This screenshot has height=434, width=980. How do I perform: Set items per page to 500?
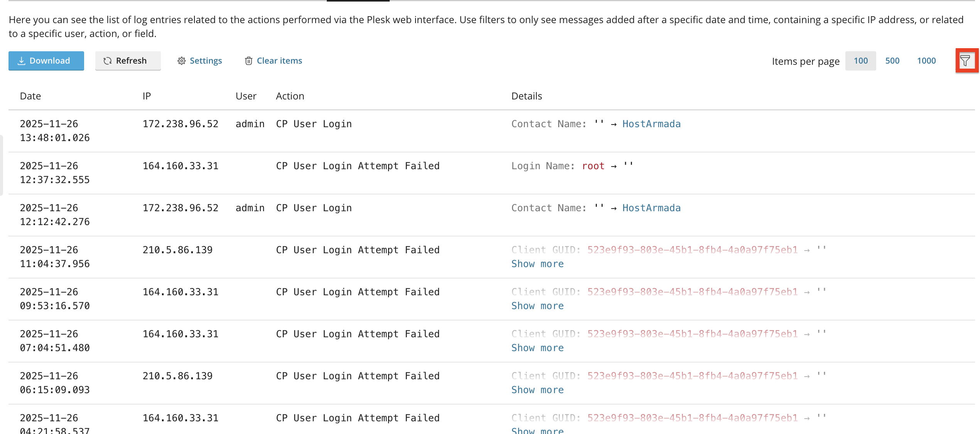click(x=892, y=61)
